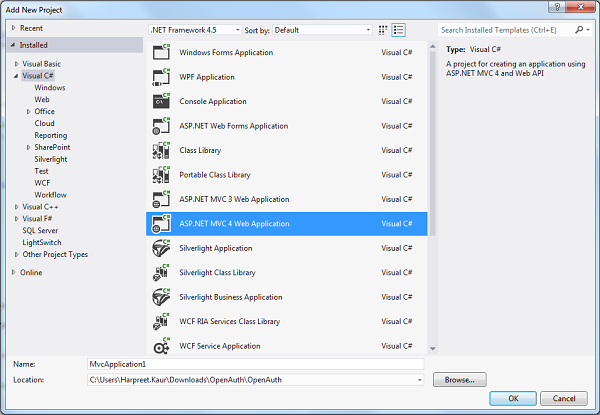Click the Class Library template icon
600x415 pixels.
[x=161, y=150]
